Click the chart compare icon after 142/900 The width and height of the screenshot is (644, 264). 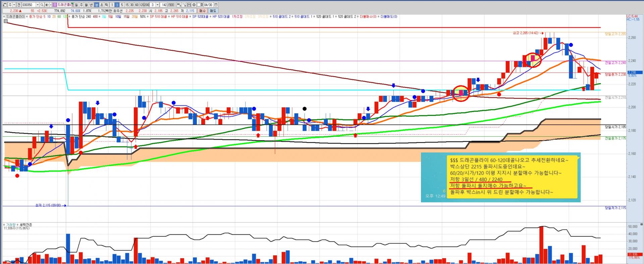tap(179, 5)
